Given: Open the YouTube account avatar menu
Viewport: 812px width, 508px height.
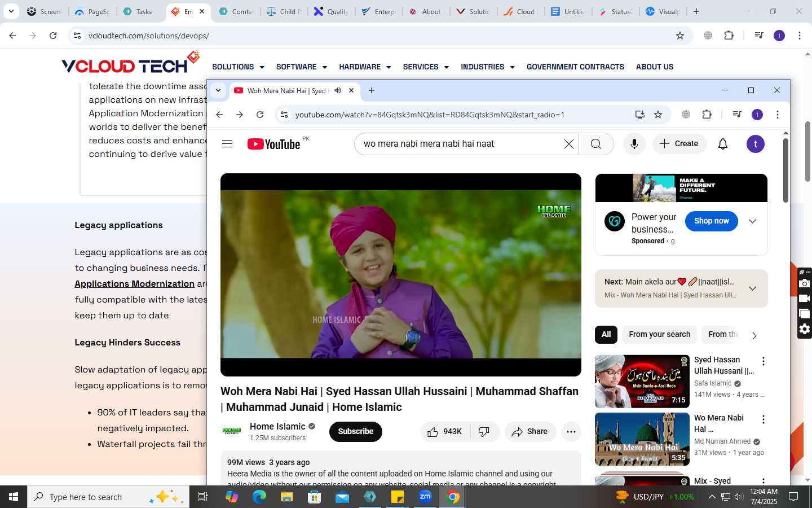Looking at the screenshot, I should click(x=756, y=144).
